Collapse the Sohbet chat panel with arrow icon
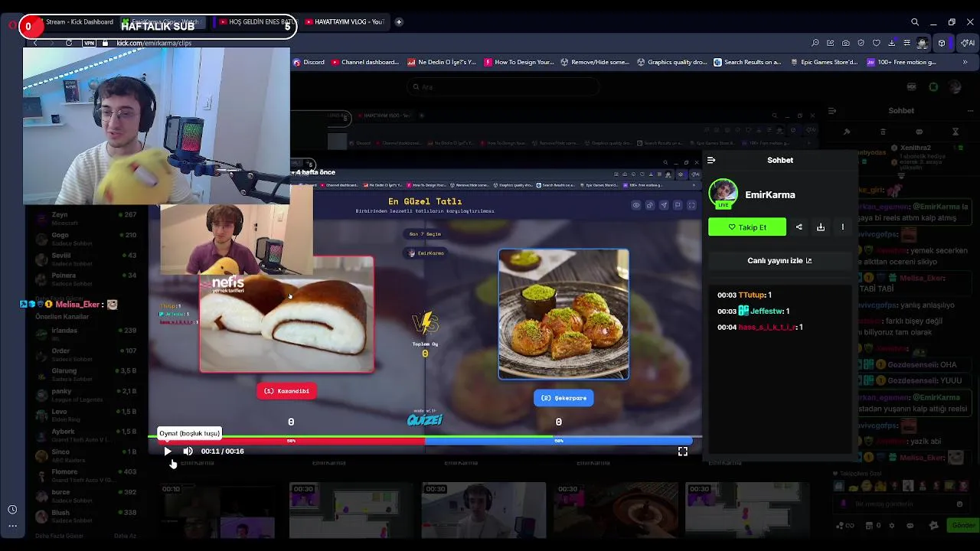Viewport: 980px width, 551px height. click(711, 160)
